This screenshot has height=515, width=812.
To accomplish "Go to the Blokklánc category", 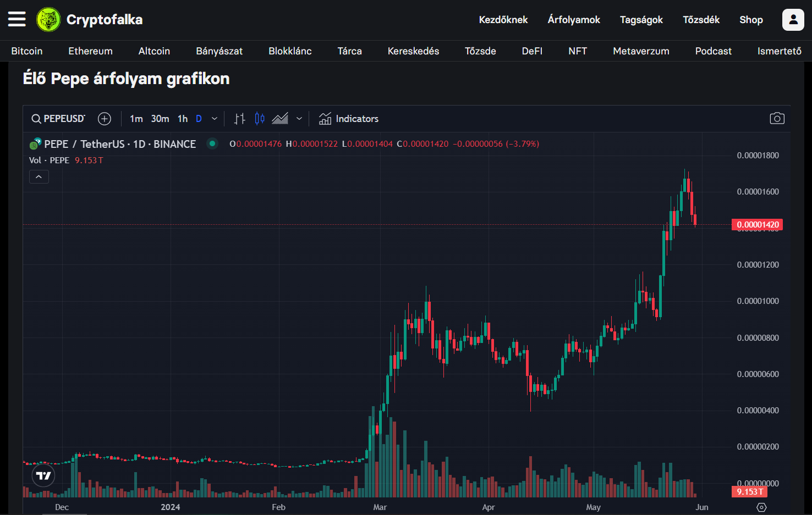I will (x=290, y=51).
